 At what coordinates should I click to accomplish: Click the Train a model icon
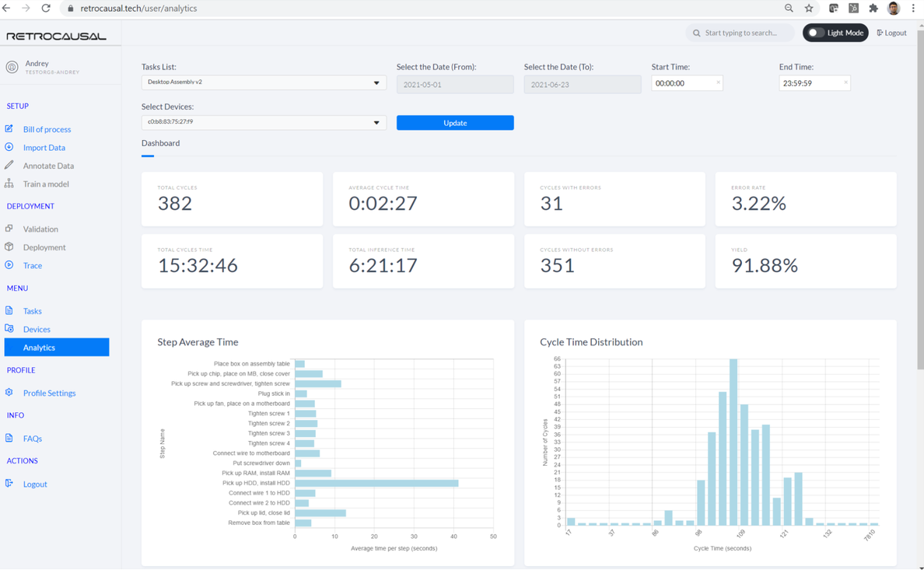[x=9, y=184]
